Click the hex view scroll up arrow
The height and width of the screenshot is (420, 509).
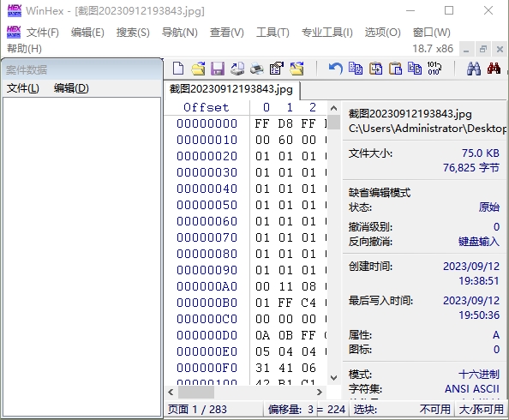click(x=333, y=108)
